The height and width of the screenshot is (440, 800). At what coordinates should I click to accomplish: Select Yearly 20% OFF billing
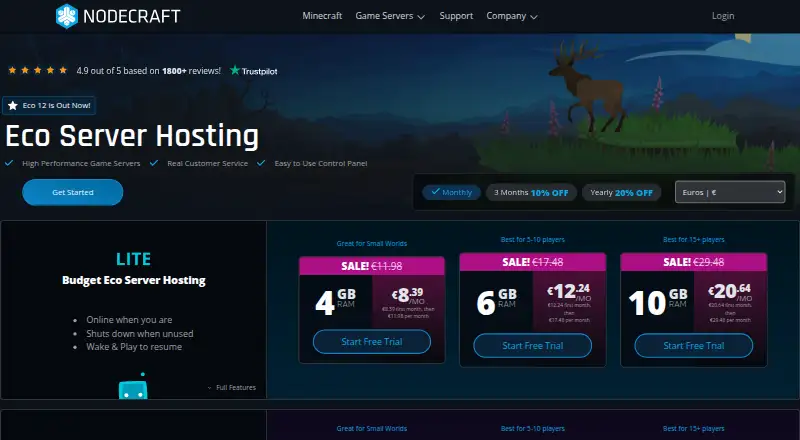tap(621, 192)
